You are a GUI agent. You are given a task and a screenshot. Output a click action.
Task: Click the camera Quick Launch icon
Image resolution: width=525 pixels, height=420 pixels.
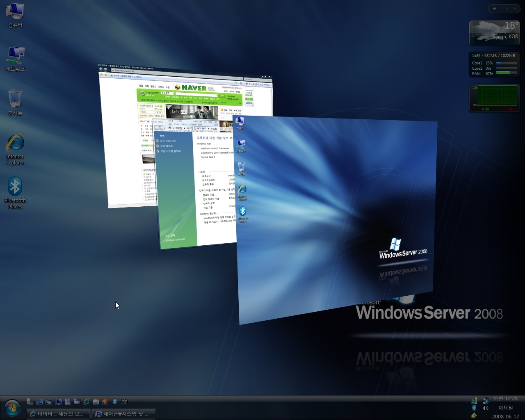pos(124,402)
